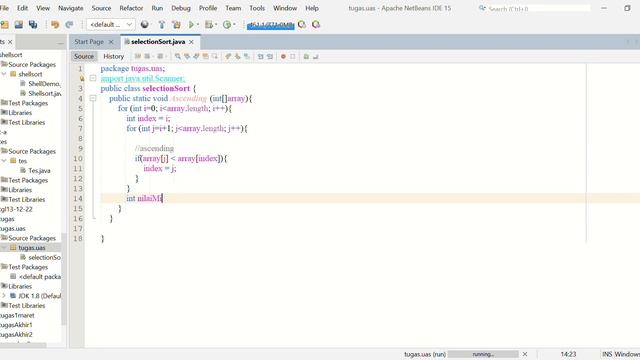
Task: Collapse the shellsort package node
Action: coord(4,74)
